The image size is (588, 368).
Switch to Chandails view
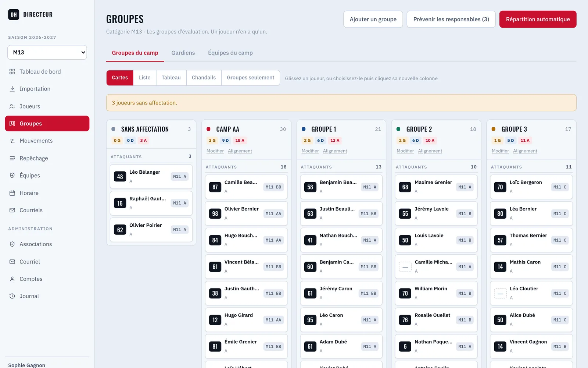204,78
